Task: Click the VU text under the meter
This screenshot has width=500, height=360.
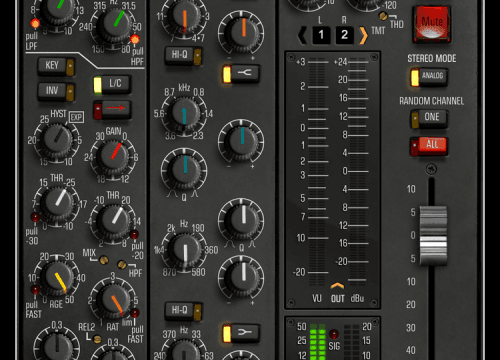Action: pyautogui.click(x=317, y=298)
